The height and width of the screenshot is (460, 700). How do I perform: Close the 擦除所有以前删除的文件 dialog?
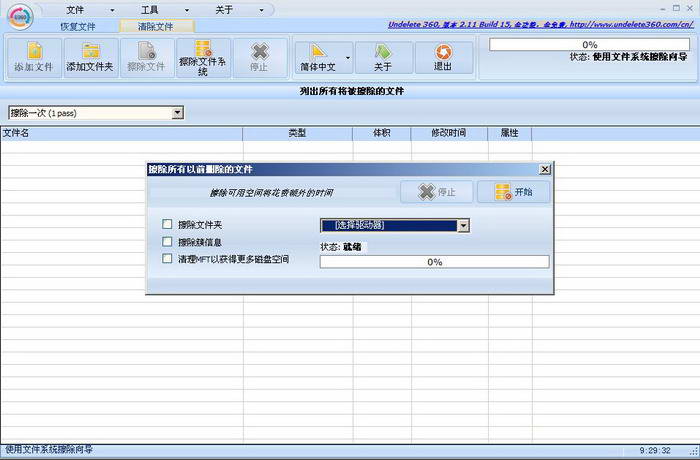click(545, 169)
